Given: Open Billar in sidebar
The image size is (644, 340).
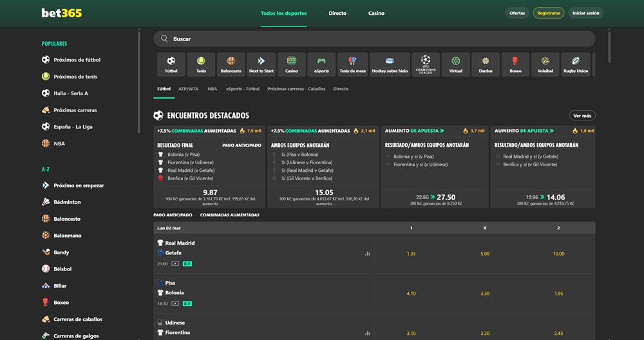Looking at the screenshot, I should point(54,286).
